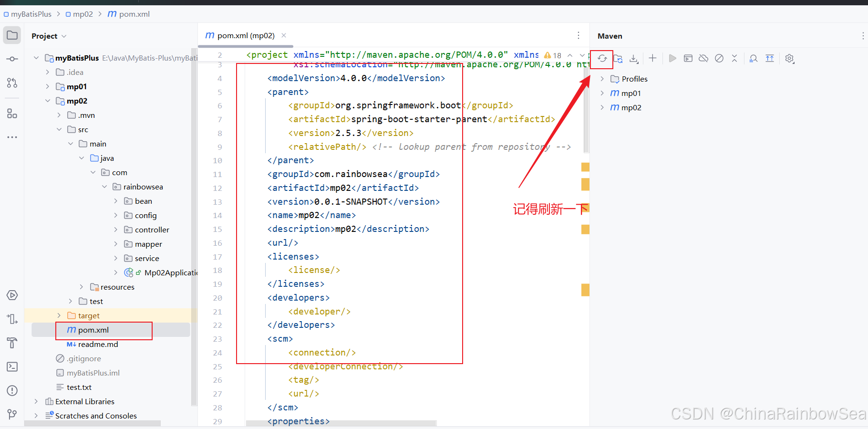Click the analyze dependencies icon
Image resolution: width=868 pixels, height=429 pixels.
click(754, 59)
